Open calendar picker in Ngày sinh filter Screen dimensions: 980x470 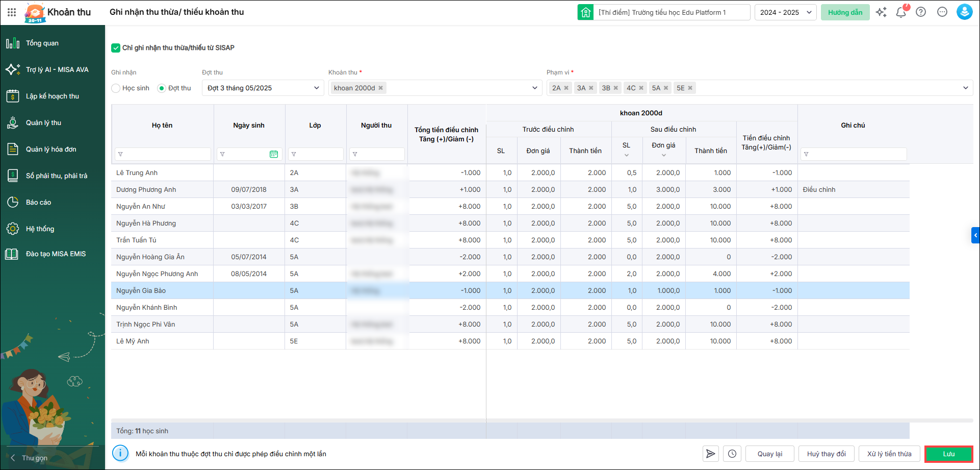274,154
